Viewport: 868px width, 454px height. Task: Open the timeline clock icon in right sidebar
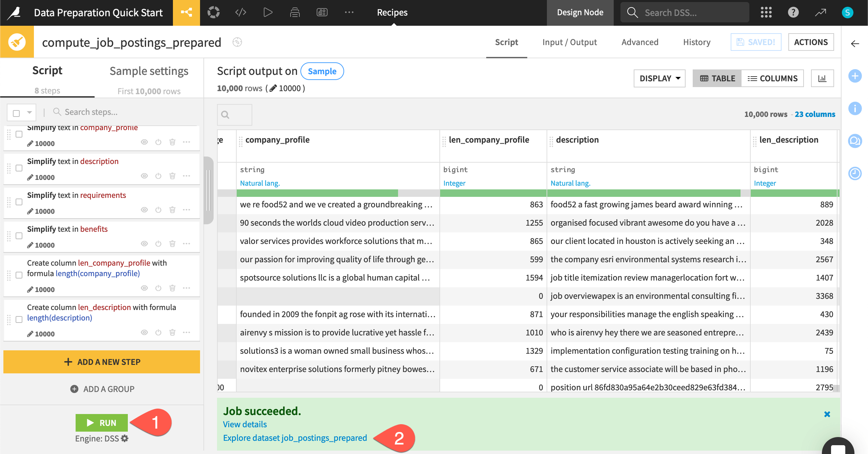click(855, 173)
